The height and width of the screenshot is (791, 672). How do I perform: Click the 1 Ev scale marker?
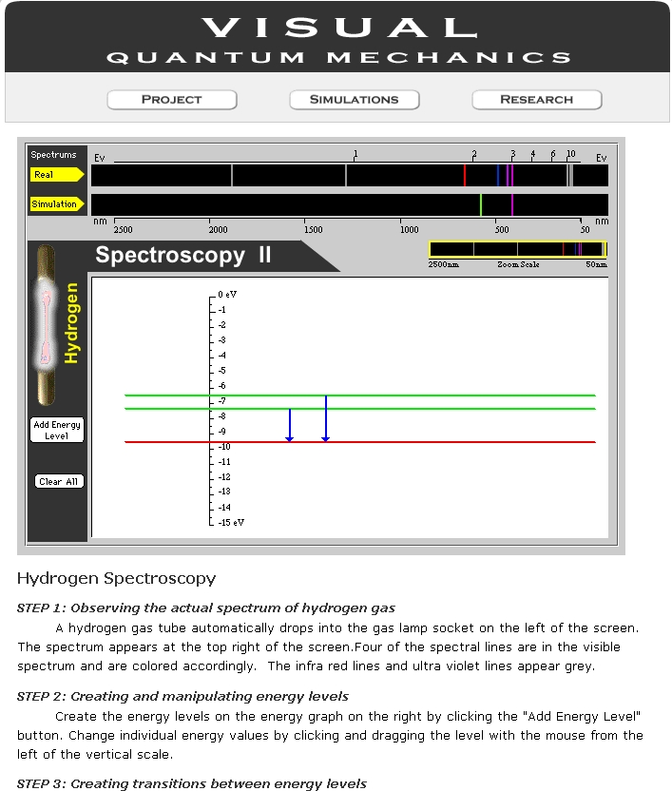pyautogui.click(x=355, y=154)
